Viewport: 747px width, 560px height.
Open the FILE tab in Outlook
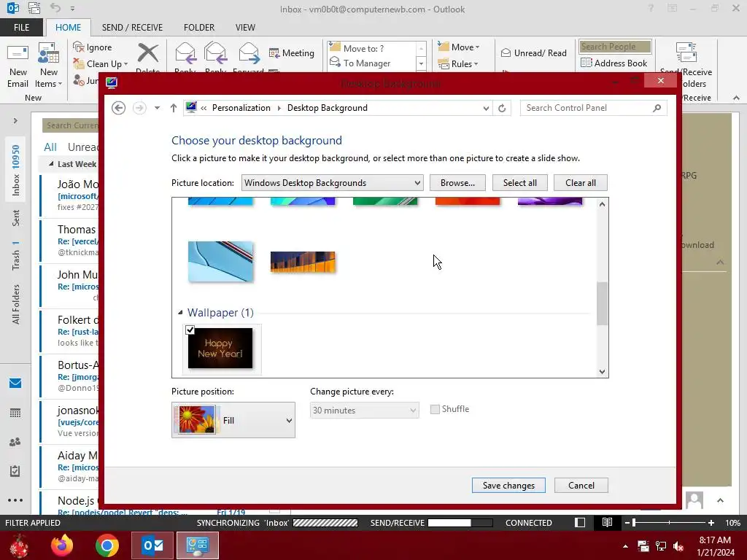point(21,28)
